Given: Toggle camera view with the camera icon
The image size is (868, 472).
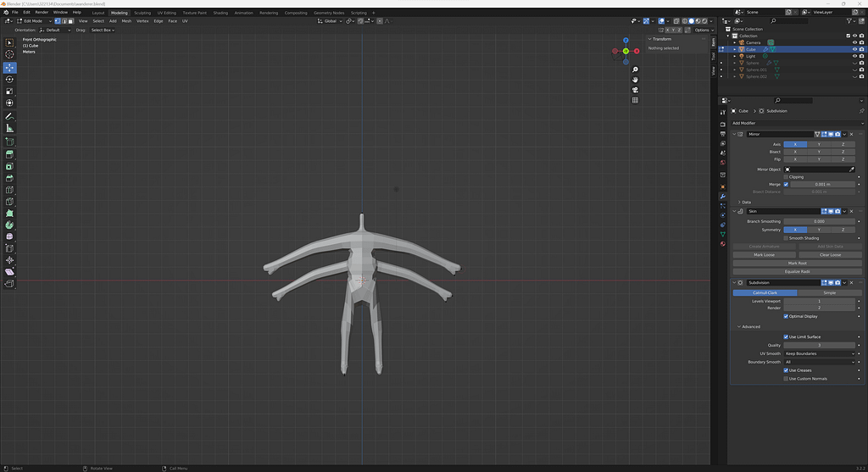Looking at the screenshot, I should pos(635,90).
